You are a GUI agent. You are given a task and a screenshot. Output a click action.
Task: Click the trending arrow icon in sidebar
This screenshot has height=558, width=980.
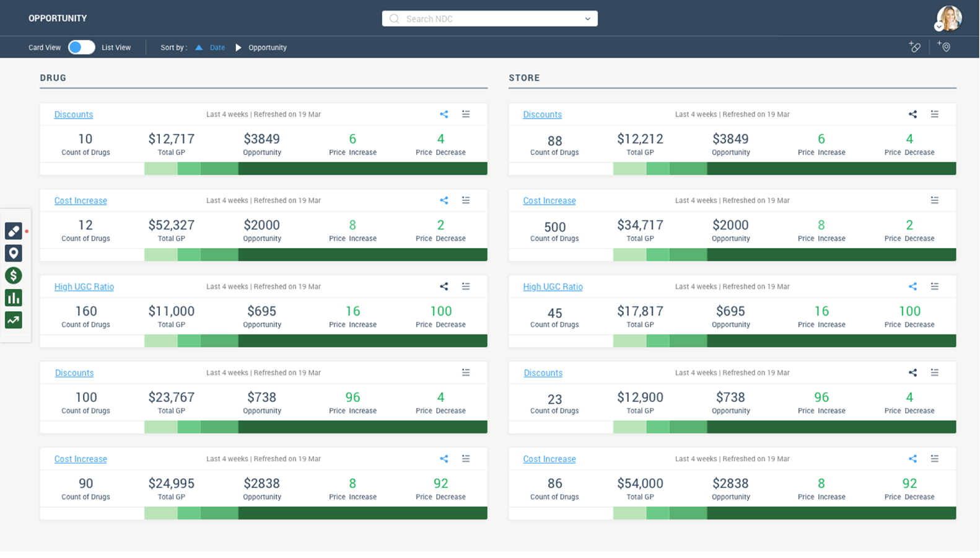[14, 320]
